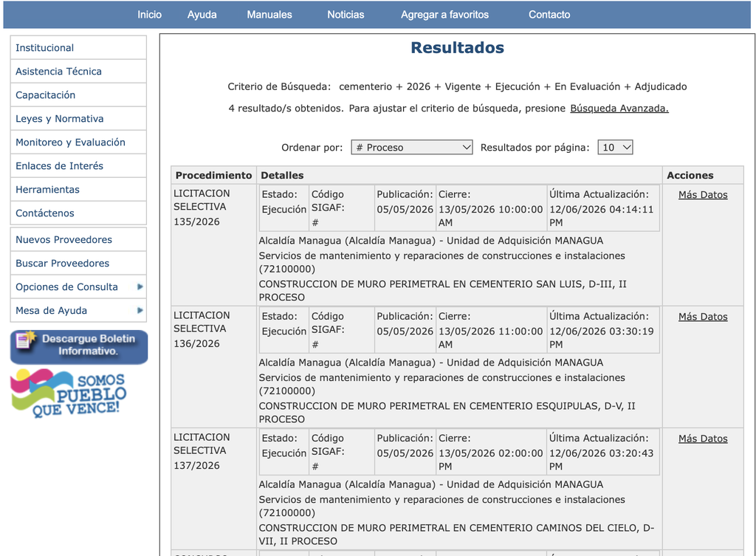
Task: Click the Procedimiento column header
Action: 213,176
